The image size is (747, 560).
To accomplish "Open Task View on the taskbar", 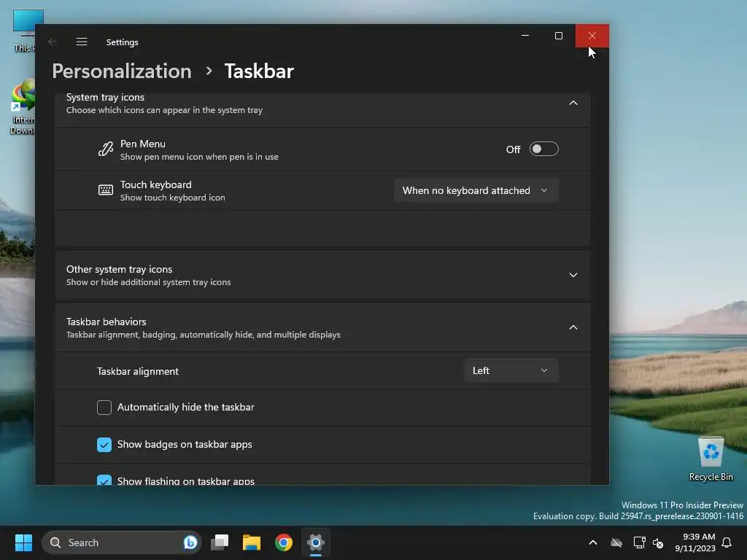I will coord(220,542).
